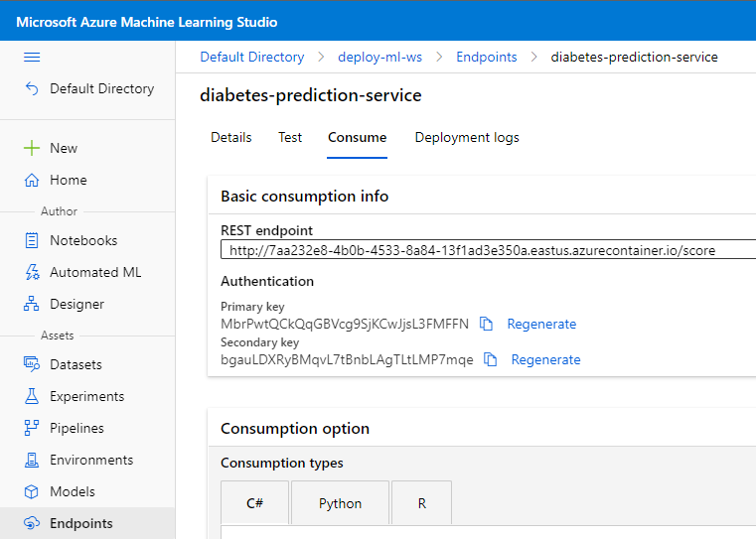756x539 pixels.
Task: Copy the secondary key to clipboard
Action: [491, 359]
